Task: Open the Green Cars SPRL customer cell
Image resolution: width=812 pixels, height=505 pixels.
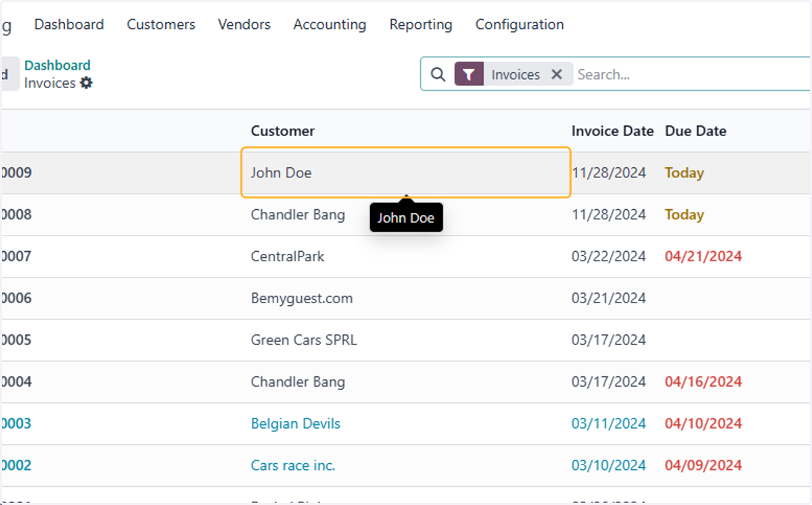Action: (x=304, y=340)
